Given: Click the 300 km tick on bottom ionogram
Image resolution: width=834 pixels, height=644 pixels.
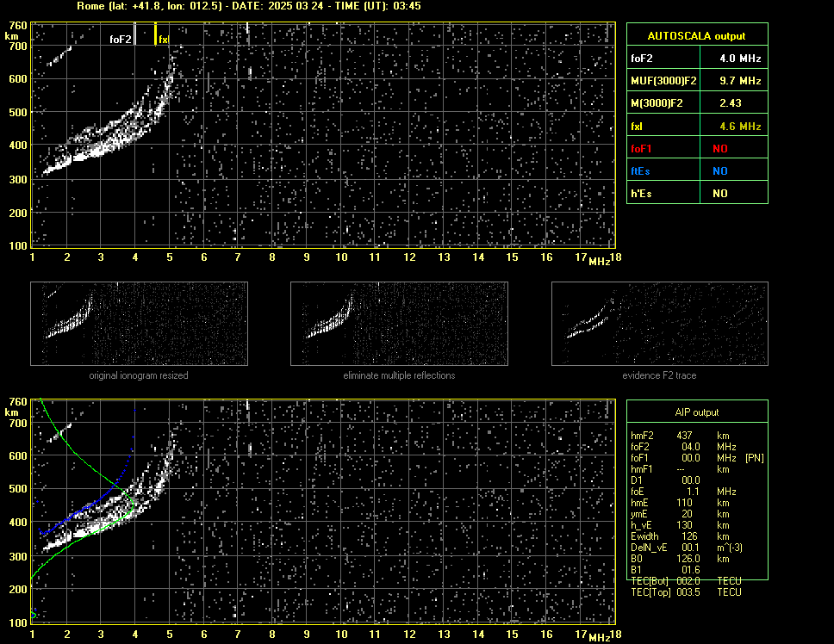Looking at the screenshot, I should point(17,556).
